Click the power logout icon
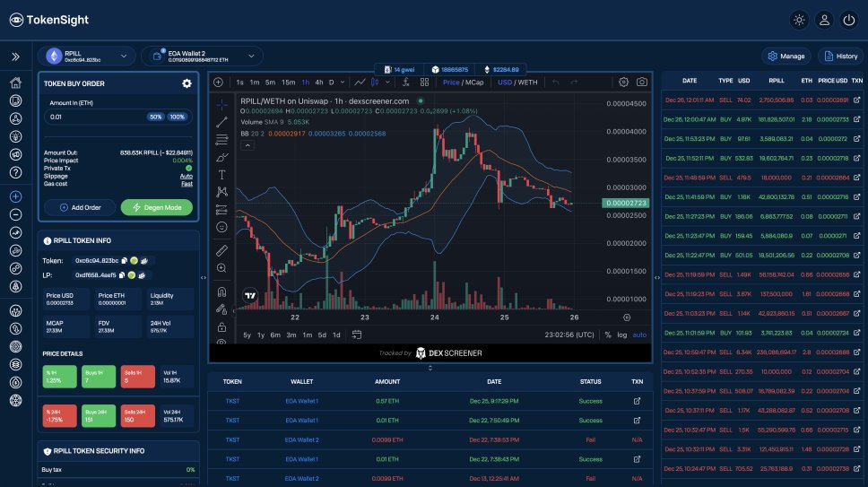 848,20
